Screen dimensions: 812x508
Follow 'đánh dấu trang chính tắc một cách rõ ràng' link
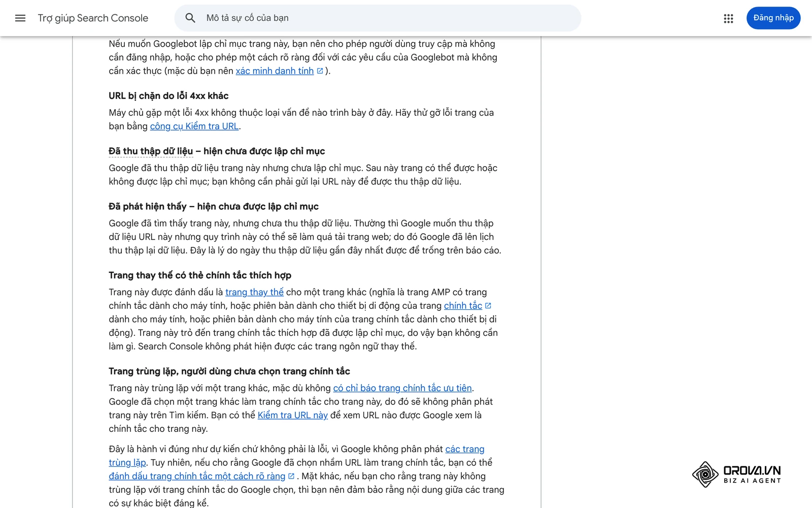click(197, 477)
